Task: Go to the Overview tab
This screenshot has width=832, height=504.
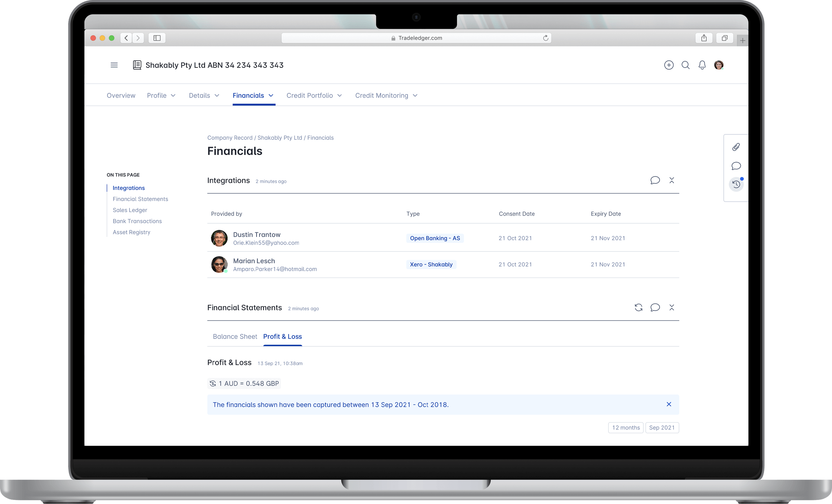Action: (x=121, y=95)
